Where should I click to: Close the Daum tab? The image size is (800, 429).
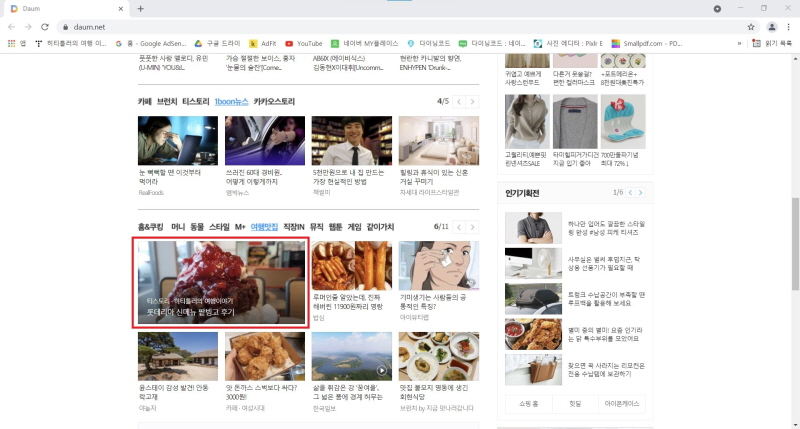coord(121,9)
